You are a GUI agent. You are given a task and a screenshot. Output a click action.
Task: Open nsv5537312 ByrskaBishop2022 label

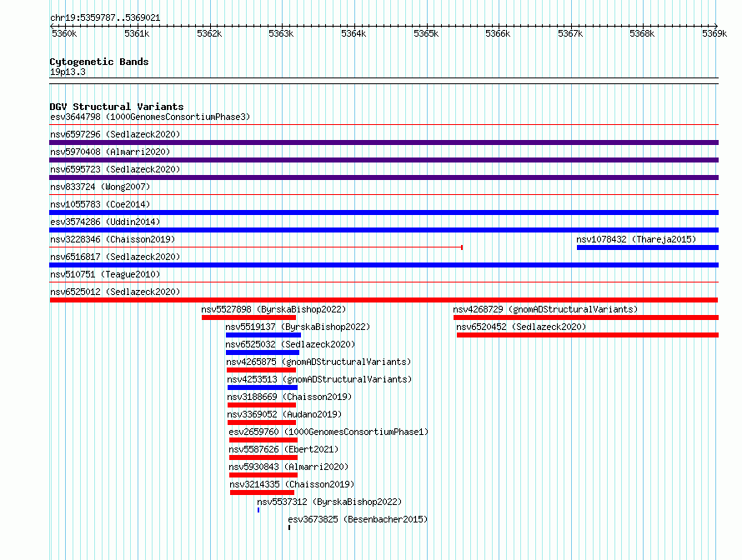point(329,502)
